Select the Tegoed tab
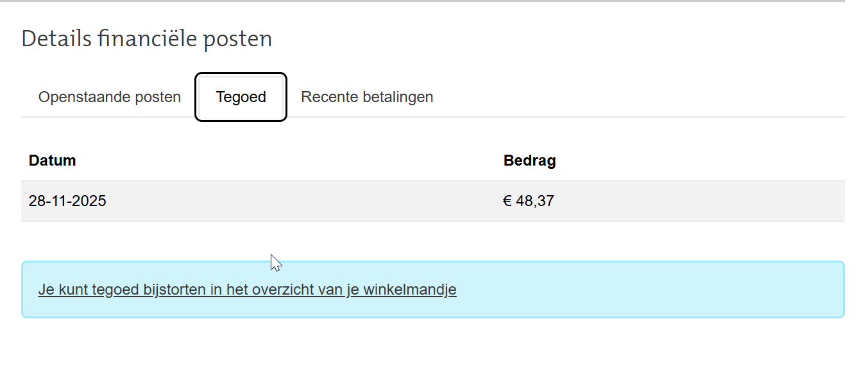Image resolution: width=868 pixels, height=380 pixels. pyautogui.click(x=241, y=97)
